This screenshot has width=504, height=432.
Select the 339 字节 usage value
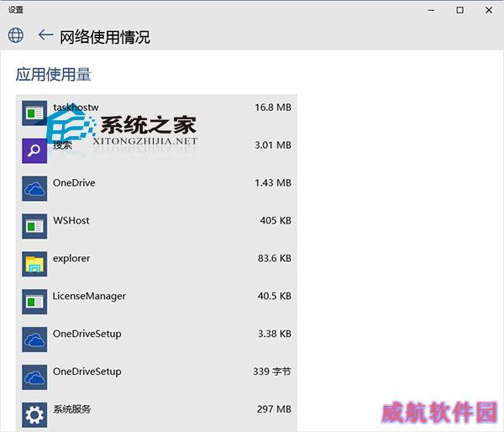tap(272, 371)
